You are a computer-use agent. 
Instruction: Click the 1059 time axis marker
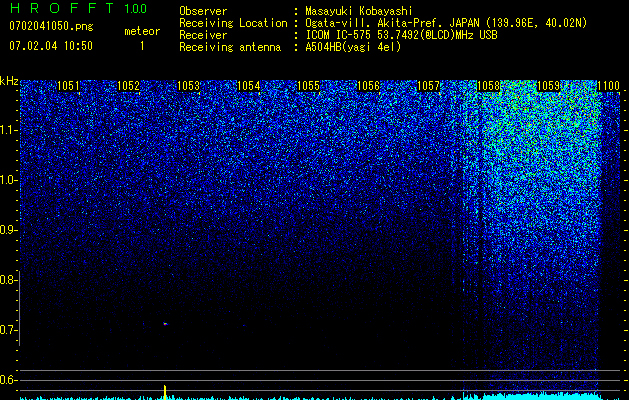click(x=548, y=86)
